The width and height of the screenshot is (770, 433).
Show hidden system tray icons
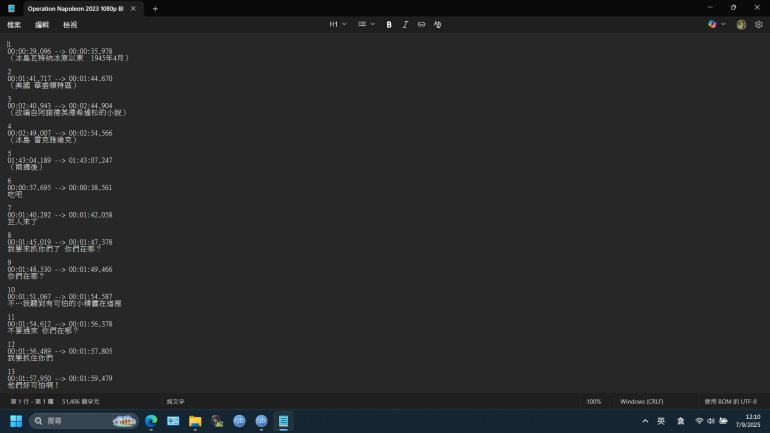tap(645, 421)
